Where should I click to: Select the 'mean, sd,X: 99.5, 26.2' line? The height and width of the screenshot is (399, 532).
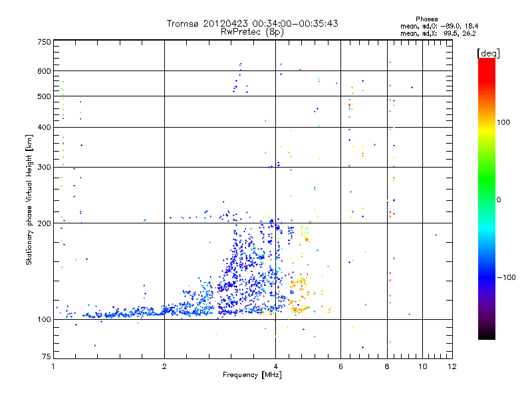click(438, 34)
